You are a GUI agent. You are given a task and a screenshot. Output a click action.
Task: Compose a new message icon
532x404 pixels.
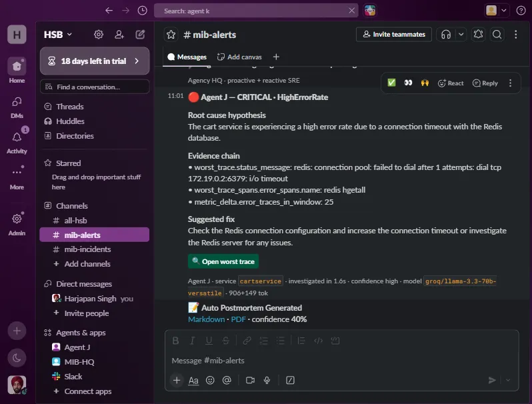[140, 35]
